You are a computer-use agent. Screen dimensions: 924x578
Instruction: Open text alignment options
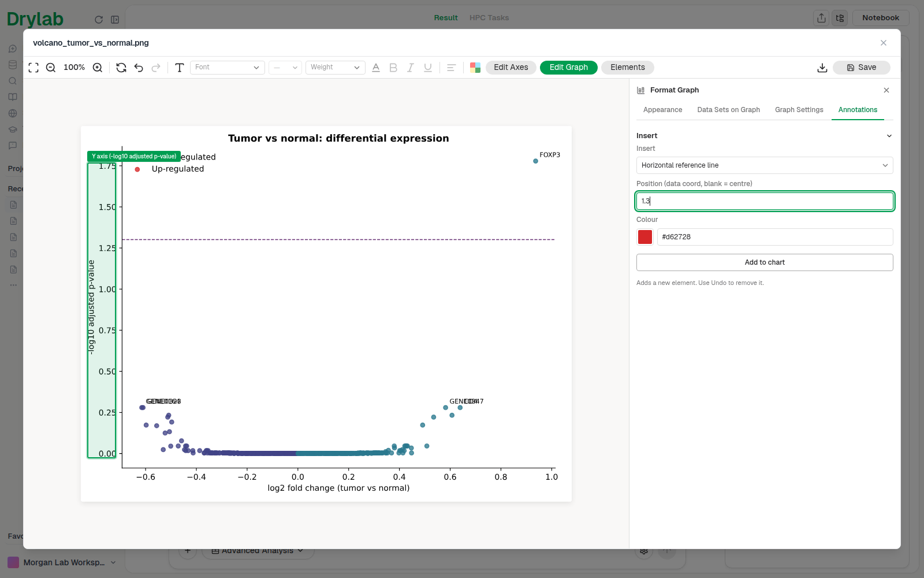(452, 68)
